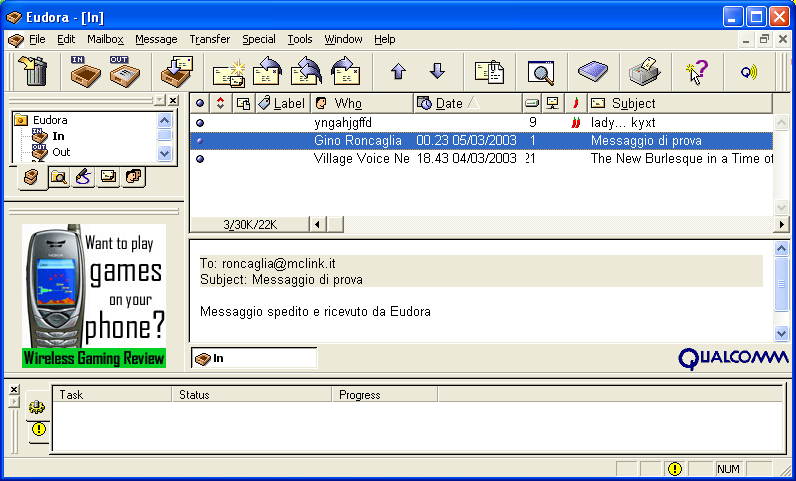Image resolution: width=796 pixels, height=481 pixels.
Task: Sort by Priority column header
Action: click(x=220, y=103)
